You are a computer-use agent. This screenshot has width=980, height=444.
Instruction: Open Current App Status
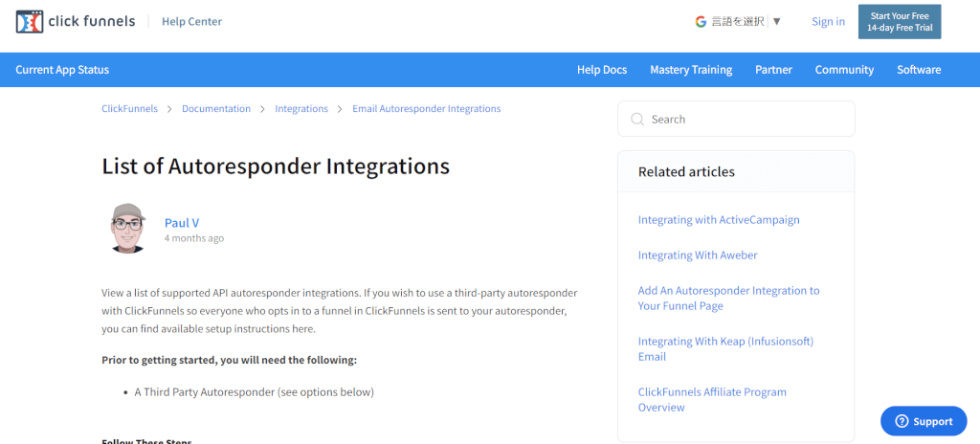[x=62, y=70]
